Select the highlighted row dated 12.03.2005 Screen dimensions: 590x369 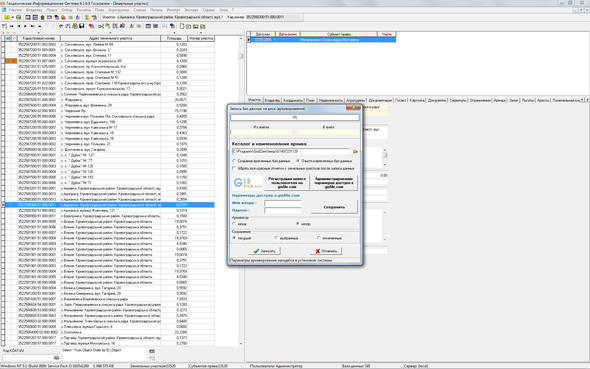tap(324, 39)
